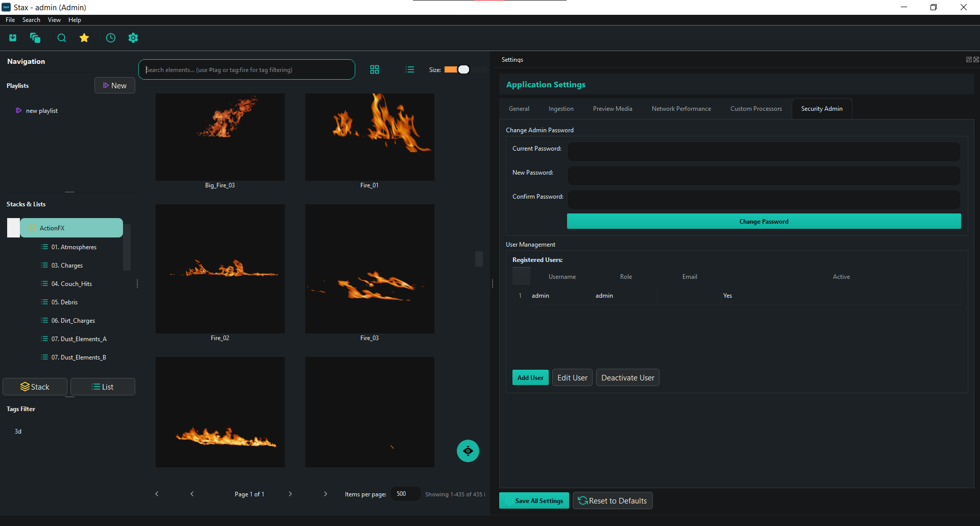Click the floating eye preview button
Image resolution: width=980 pixels, height=526 pixels.
click(x=468, y=451)
